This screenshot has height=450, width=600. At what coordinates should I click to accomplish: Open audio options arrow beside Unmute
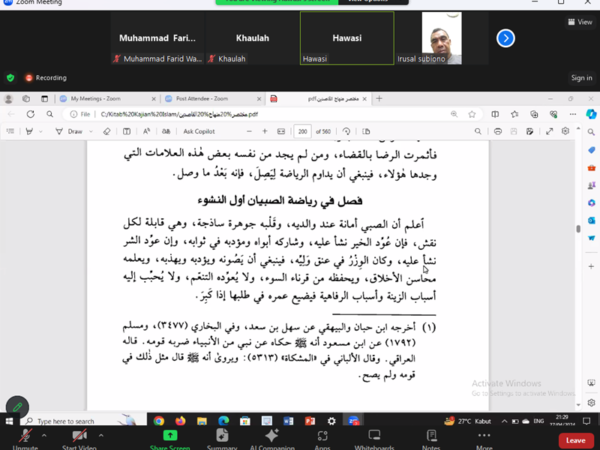tap(44, 435)
